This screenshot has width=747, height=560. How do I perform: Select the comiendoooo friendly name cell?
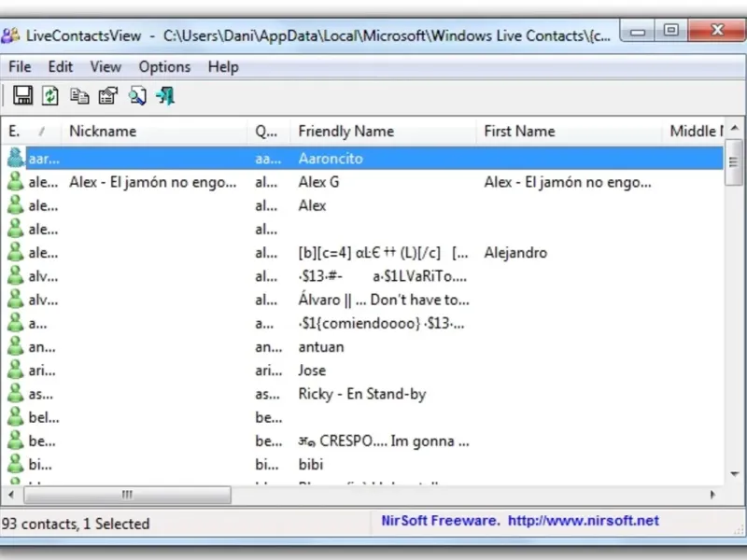click(x=381, y=323)
